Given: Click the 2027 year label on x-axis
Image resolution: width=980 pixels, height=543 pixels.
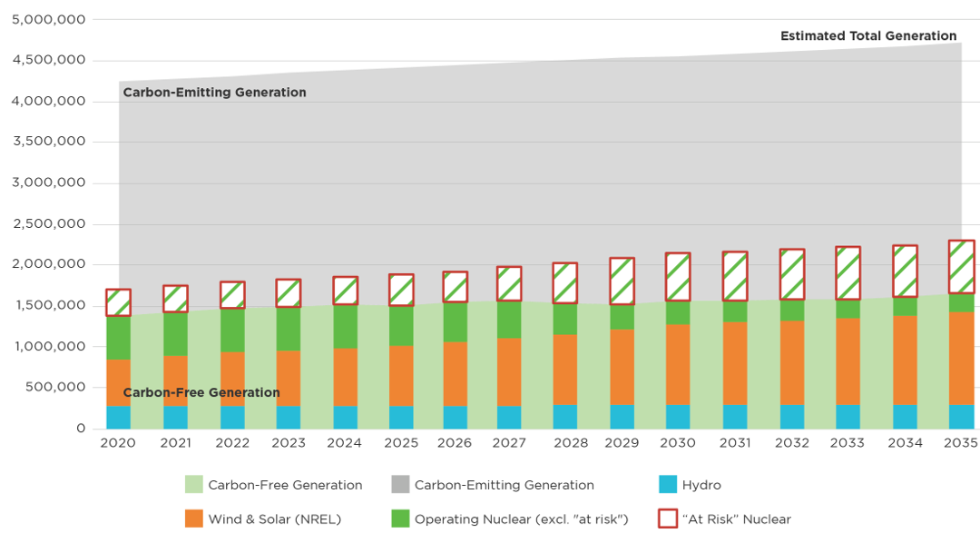Looking at the screenshot, I should tap(509, 443).
